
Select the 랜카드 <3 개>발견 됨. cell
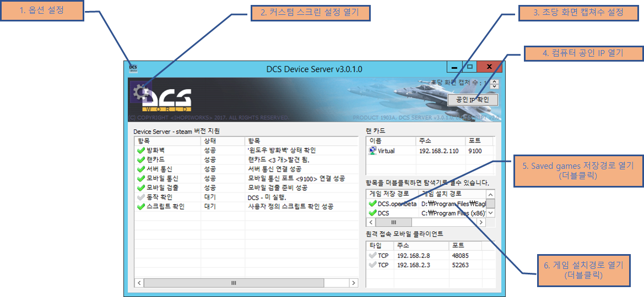click(280, 160)
